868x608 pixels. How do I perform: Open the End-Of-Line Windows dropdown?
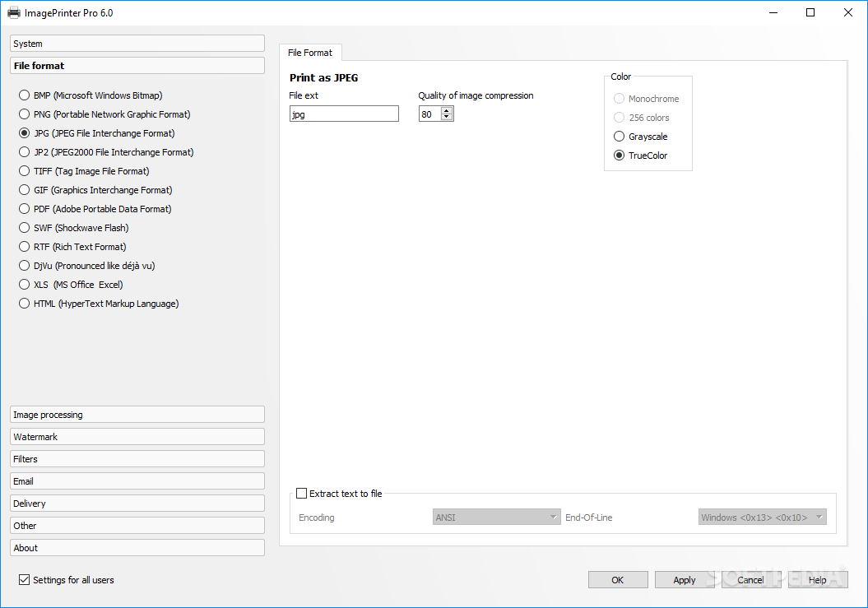point(762,517)
